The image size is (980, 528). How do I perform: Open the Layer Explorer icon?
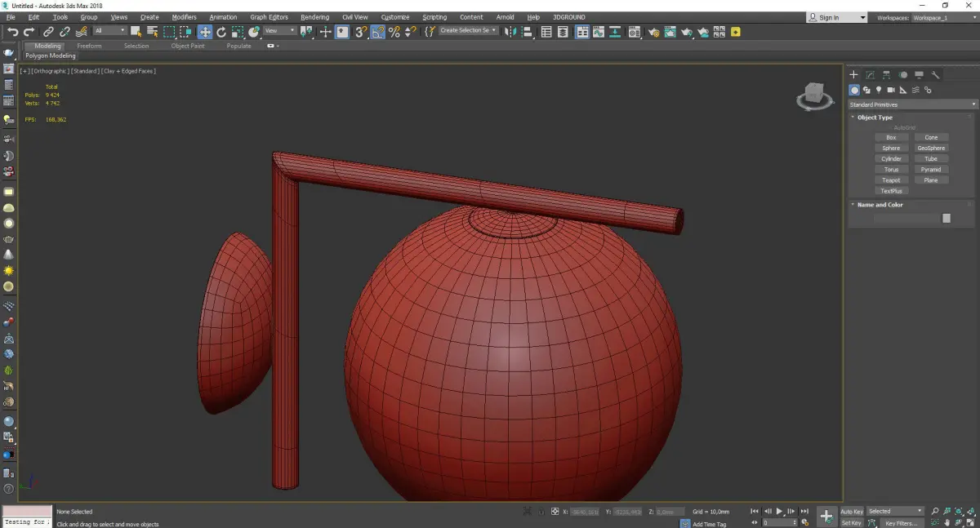563,32
